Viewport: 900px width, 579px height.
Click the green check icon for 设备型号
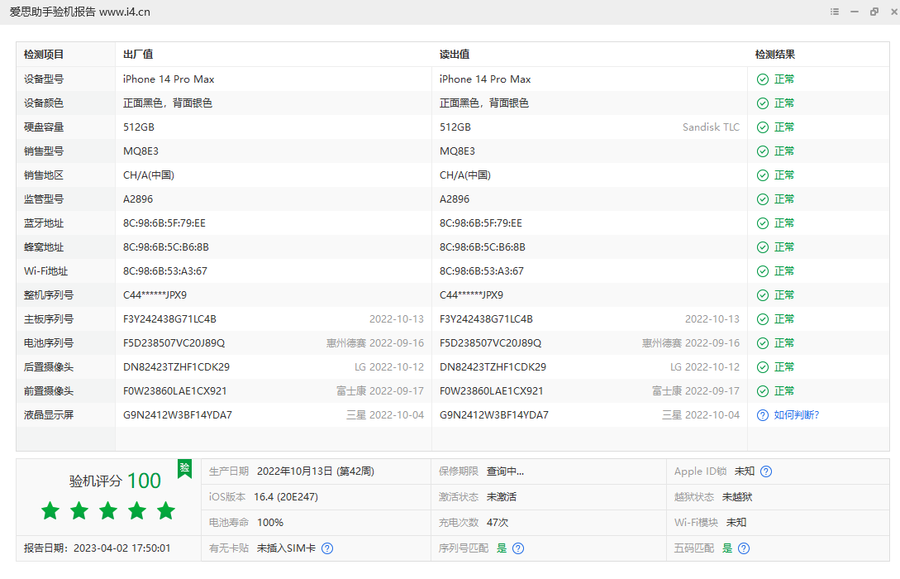[x=762, y=79]
